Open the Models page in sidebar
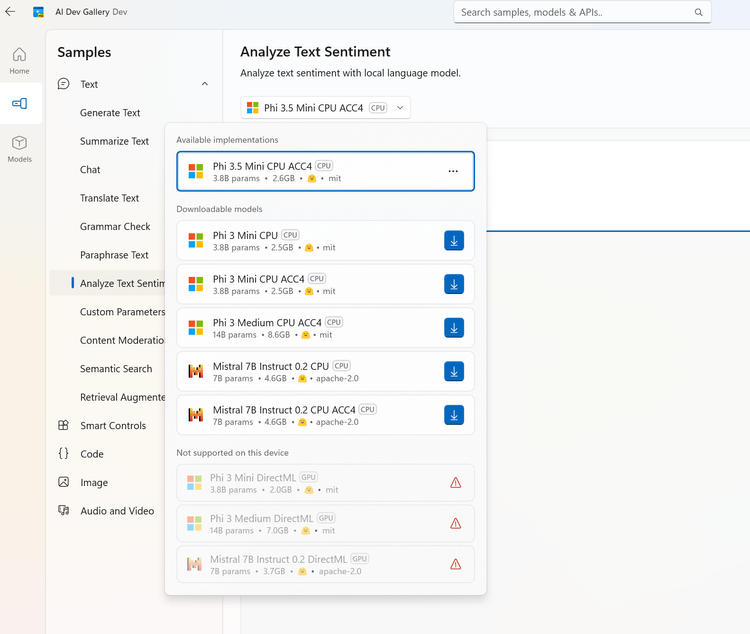The height and width of the screenshot is (634, 750). pyautogui.click(x=20, y=148)
